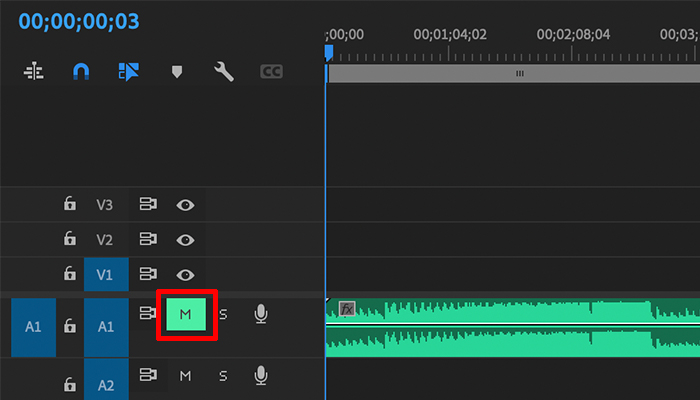Click the playhead timecode 00;00;00;03
This screenshot has width=700, height=400.
click(x=79, y=21)
